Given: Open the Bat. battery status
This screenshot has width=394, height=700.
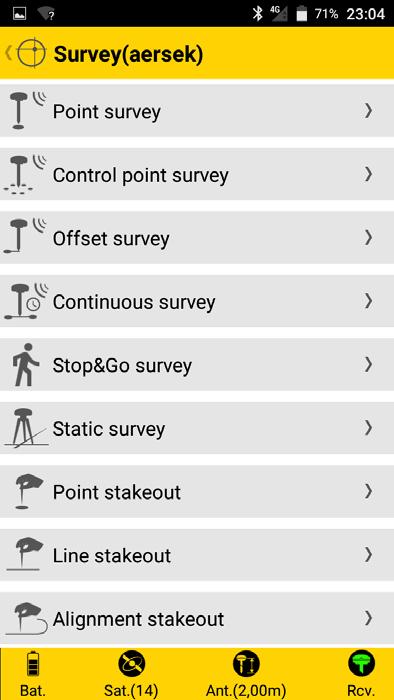Looking at the screenshot, I should click(x=33, y=674).
